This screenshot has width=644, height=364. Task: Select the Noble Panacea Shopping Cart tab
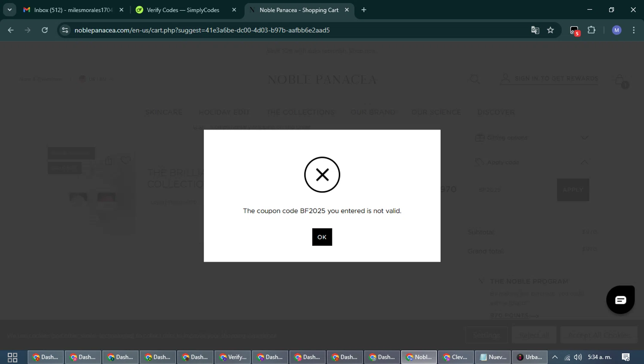(299, 10)
